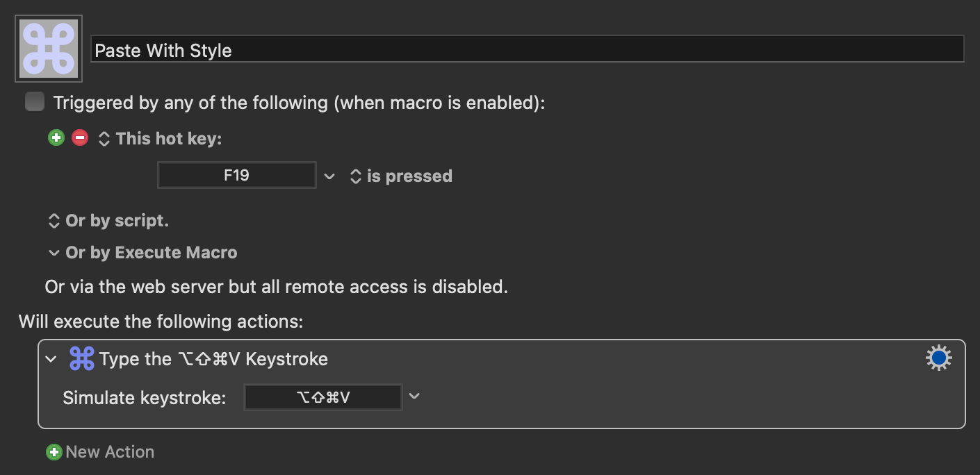Select the Type the ⌥⇧⌘V Keystroke title
The image size is (980, 475).
click(x=213, y=359)
